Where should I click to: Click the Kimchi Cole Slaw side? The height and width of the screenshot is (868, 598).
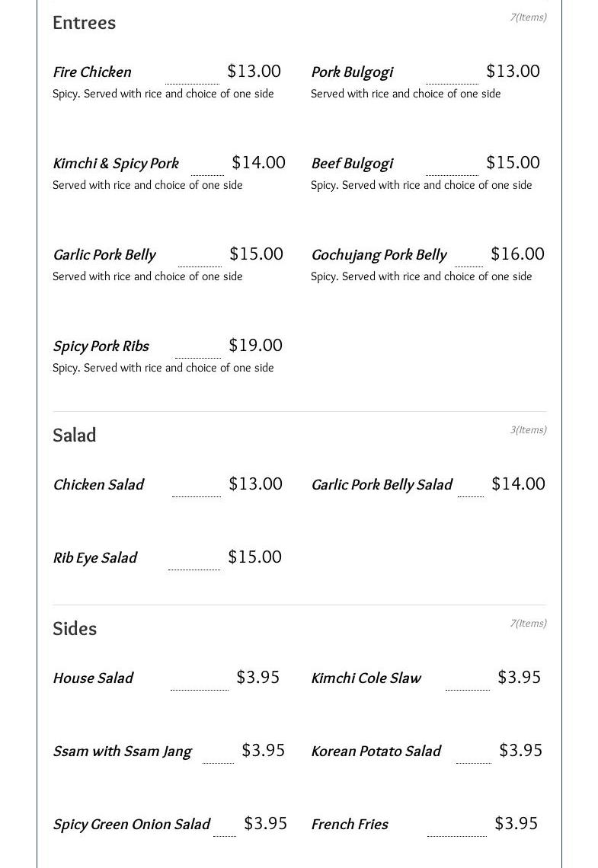(366, 678)
